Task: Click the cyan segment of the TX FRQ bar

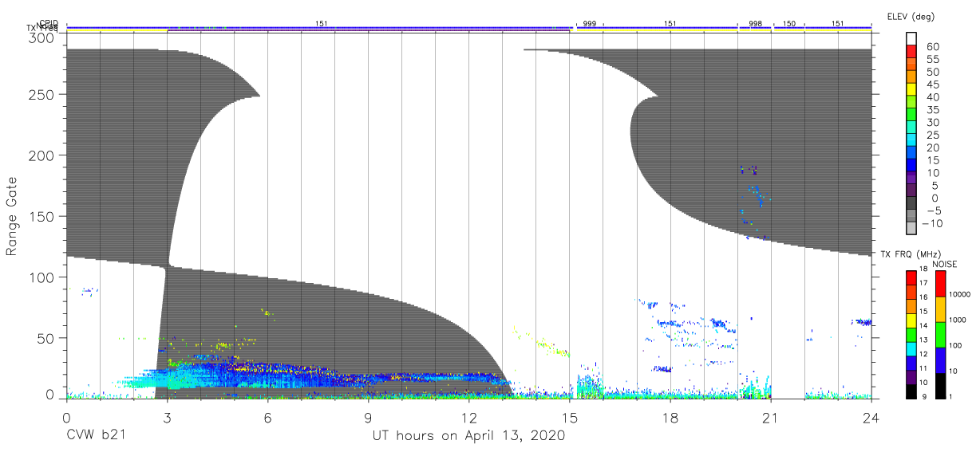Action: [x=911, y=349]
